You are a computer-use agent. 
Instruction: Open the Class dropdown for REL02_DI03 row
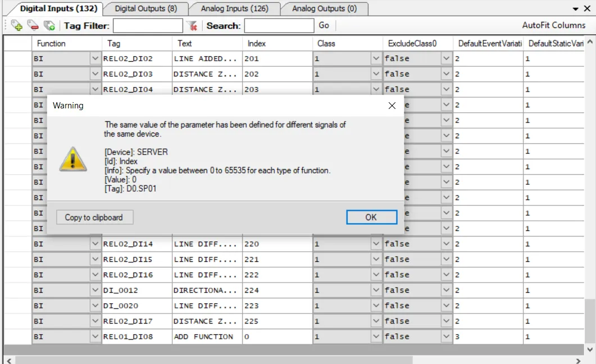pos(376,74)
